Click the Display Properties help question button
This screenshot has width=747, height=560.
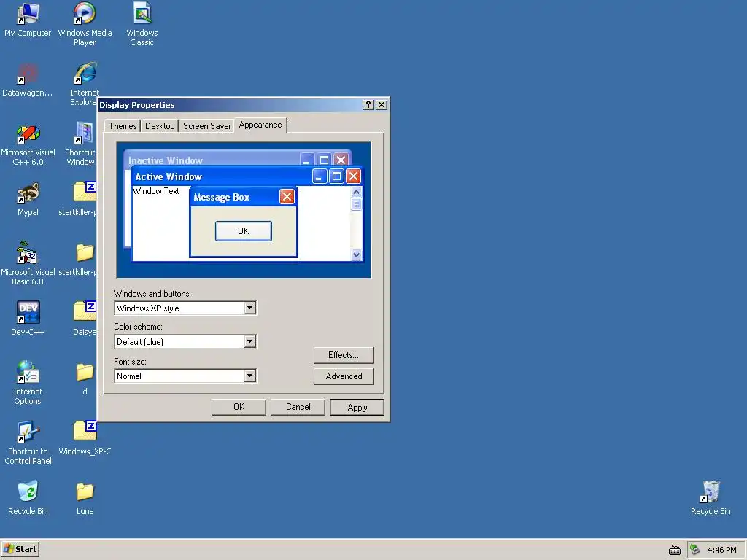(368, 105)
